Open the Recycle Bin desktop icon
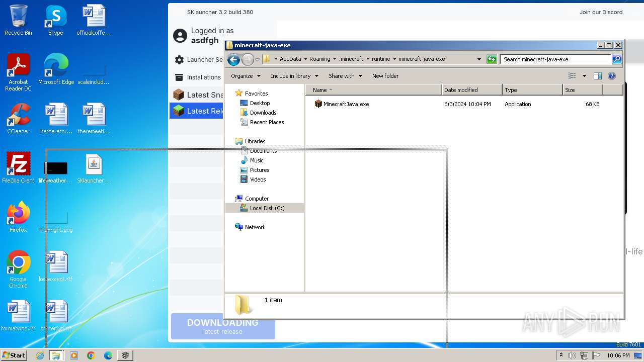The width and height of the screenshot is (644, 362). click(x=18, y=20)
